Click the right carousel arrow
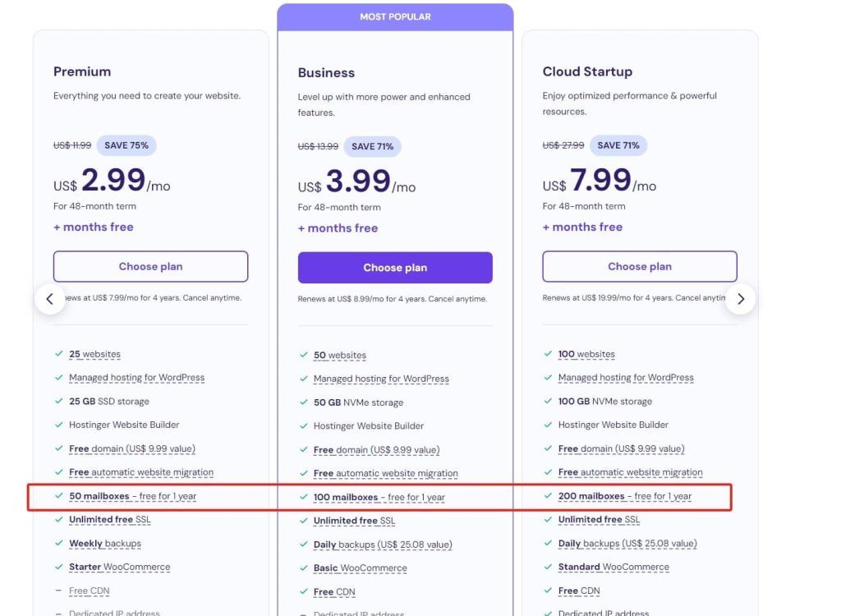Screen dimensions: 841x616 (x=740, y=299)
